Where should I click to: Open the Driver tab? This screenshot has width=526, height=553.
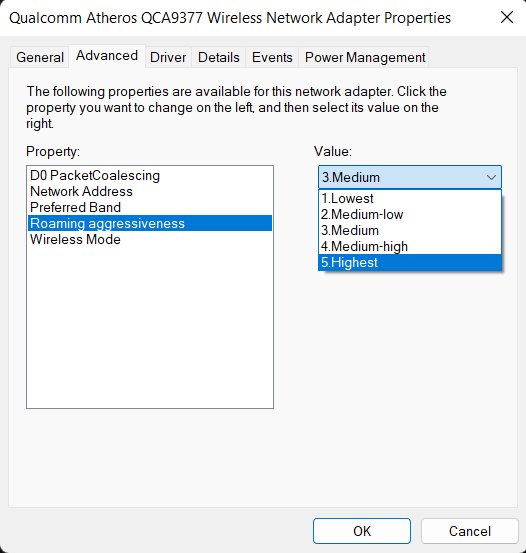pos(168,57)
